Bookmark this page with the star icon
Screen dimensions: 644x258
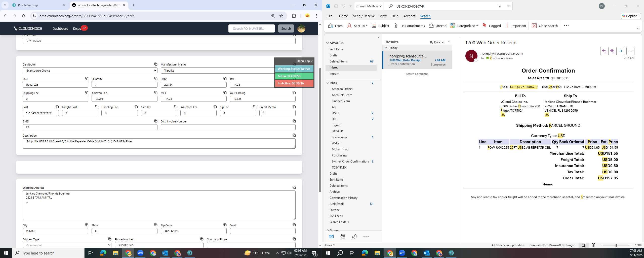click(x=281, y=16)
